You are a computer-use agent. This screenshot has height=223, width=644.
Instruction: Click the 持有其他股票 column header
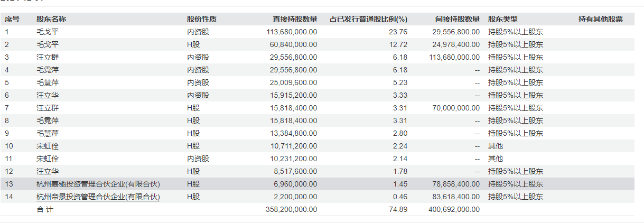[x=600, y=19]
